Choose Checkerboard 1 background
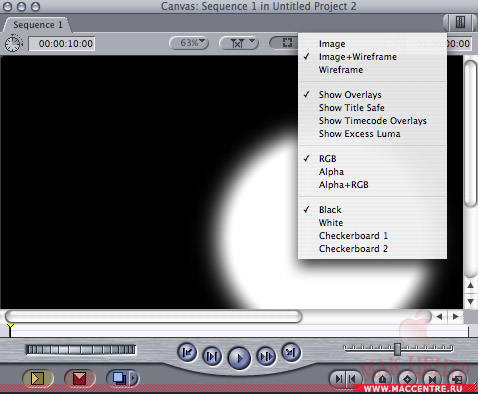This screenshot has height=394, width=478. tap(372, 236)
